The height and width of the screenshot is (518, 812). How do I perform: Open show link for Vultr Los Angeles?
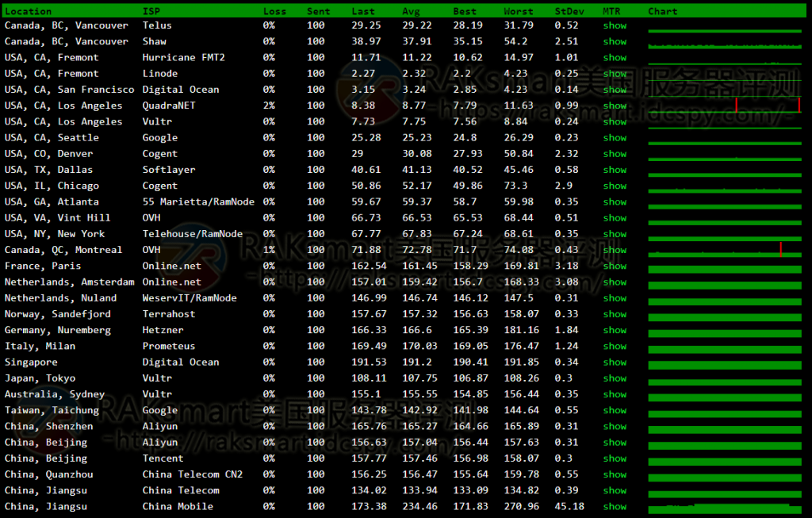coord(615,121)
